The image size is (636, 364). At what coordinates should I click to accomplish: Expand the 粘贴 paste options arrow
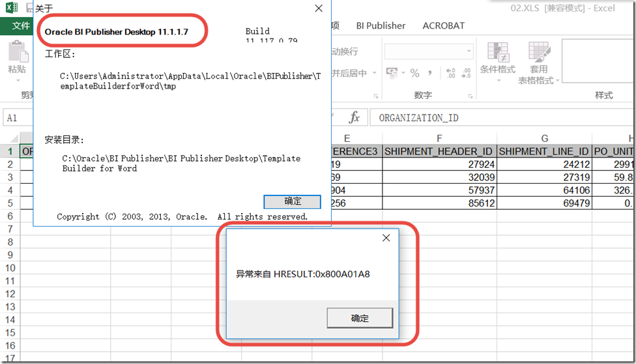[18, 80]
